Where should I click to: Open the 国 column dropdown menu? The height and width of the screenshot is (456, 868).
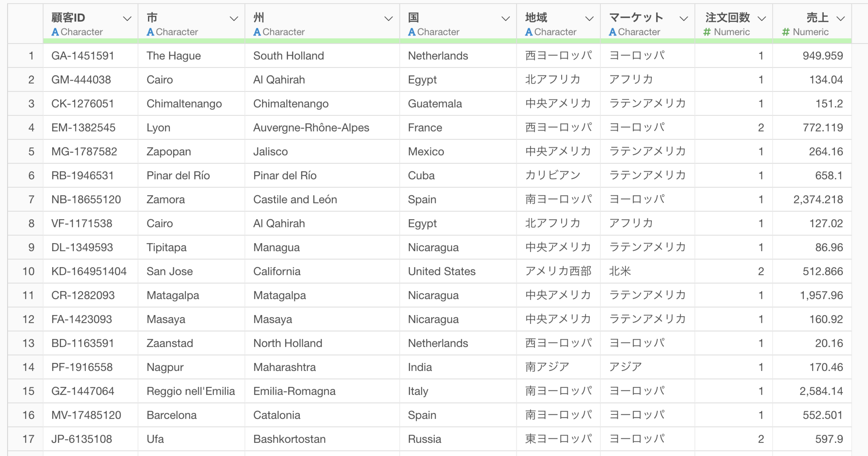point(505,19)
